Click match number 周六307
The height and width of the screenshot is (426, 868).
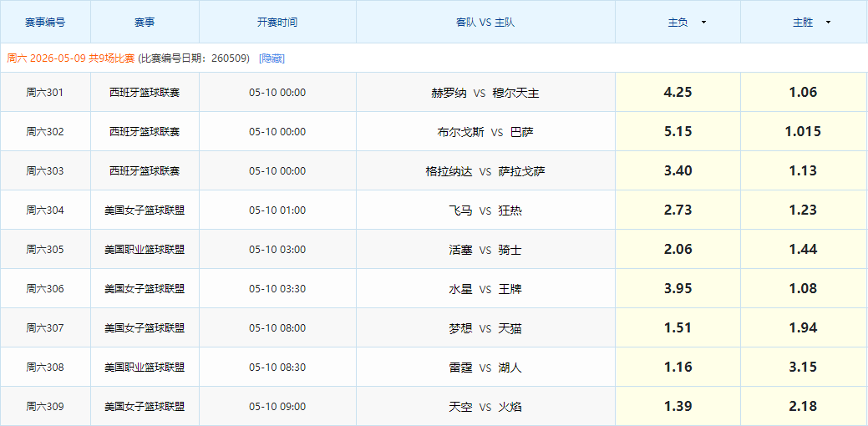tap(45, 328)
